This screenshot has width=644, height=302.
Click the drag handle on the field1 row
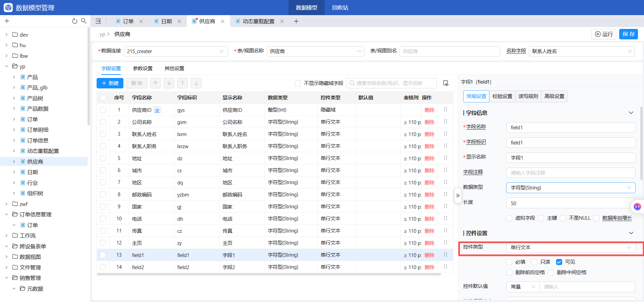[445, 255]
